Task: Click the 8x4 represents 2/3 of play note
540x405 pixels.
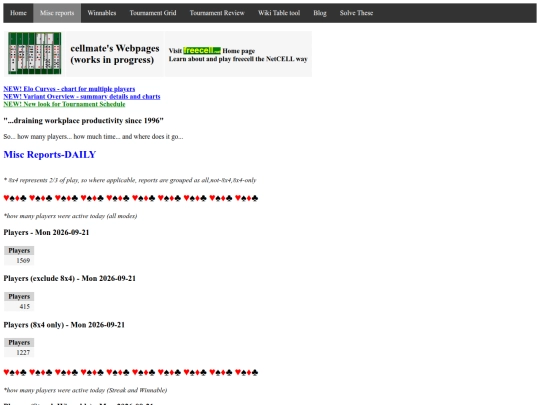Action: (x=130, y=180)
